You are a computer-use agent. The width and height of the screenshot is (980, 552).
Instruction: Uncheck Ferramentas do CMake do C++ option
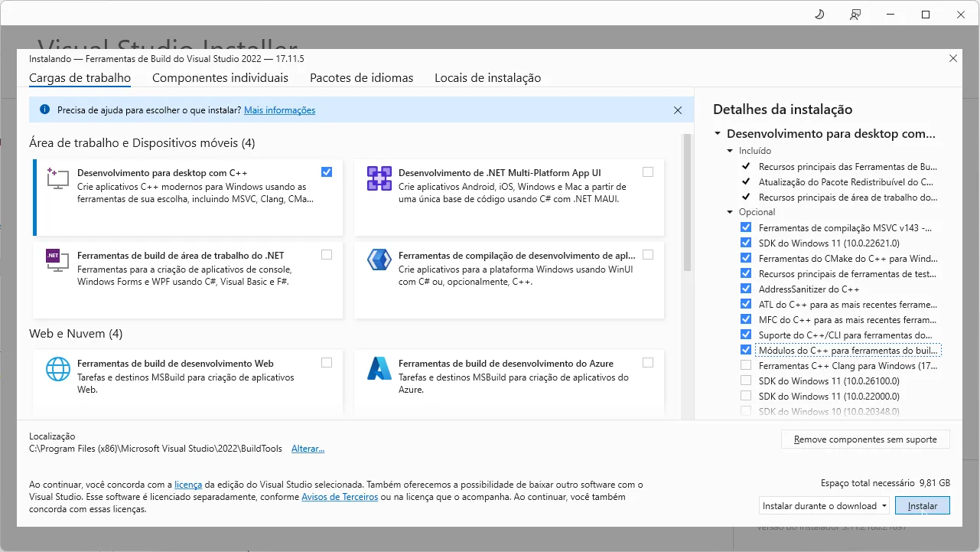pos(746,258)
